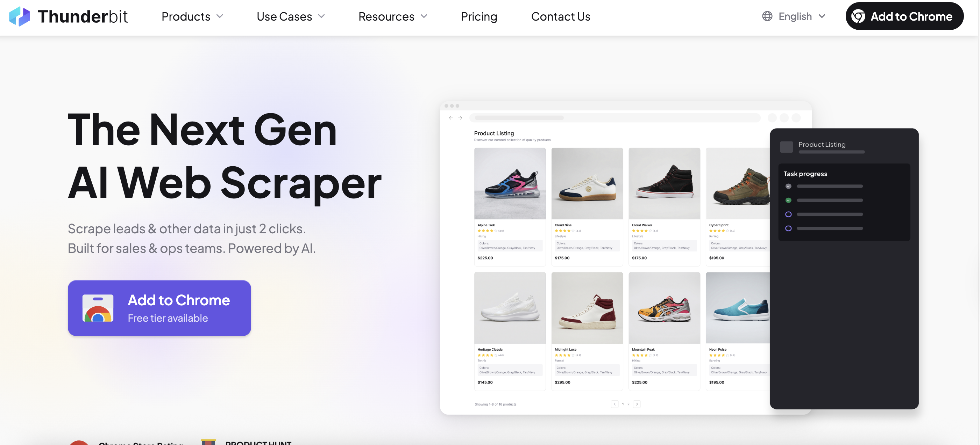Select the first empty purple task circle
This screenshot has height=445, width=980.
(x=788, y=214)
